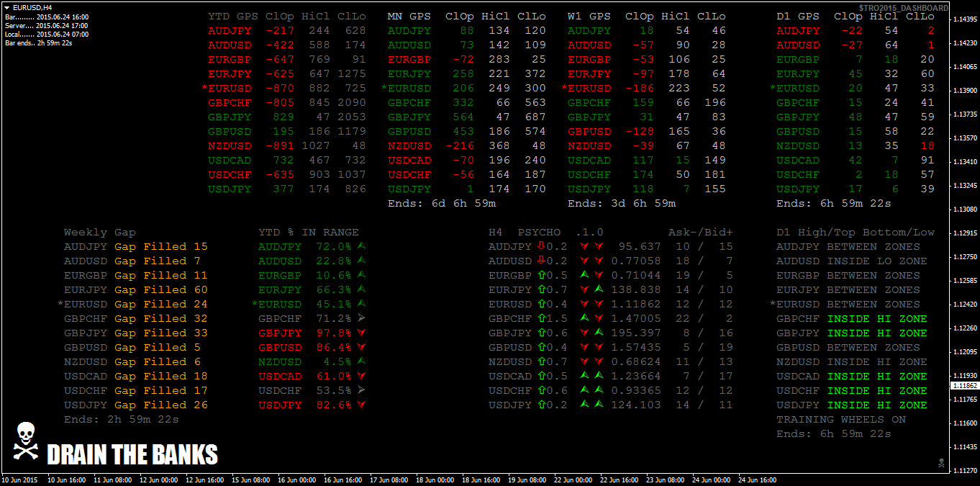The width and height of the screenshot is (980, 486).
Task: Click the red down arrow beside GBPJPY 97.8%
Action: (361, 333)
